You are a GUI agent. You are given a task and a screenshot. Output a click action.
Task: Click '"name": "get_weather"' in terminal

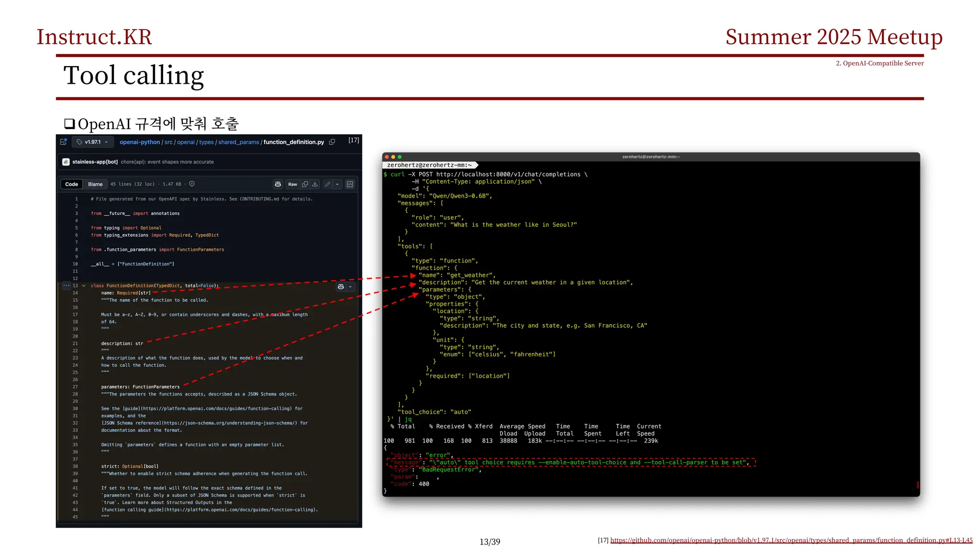tap(457, 275)
